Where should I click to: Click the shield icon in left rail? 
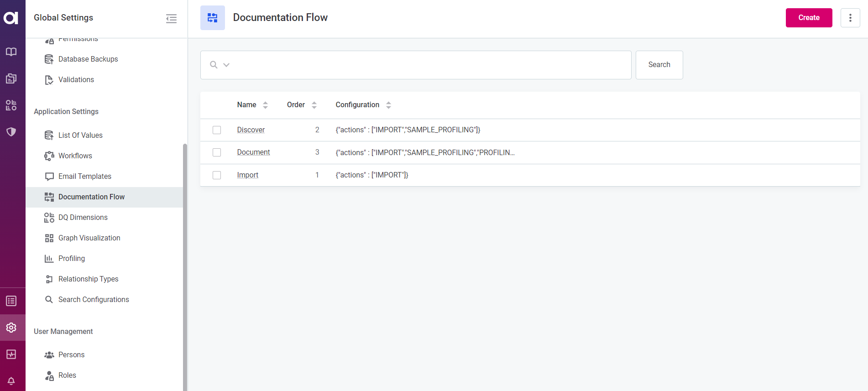(x=11, y=132)
